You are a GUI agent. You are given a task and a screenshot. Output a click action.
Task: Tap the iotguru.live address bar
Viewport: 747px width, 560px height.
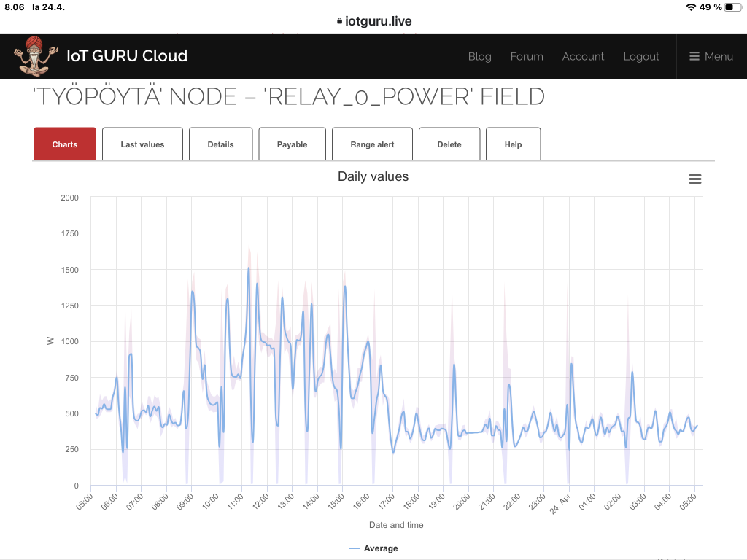(378, 22)
